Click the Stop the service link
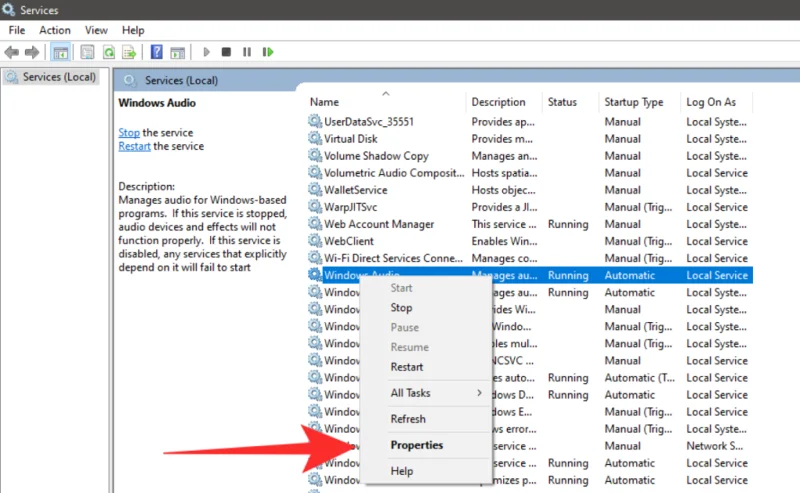 tap(129, 132)
